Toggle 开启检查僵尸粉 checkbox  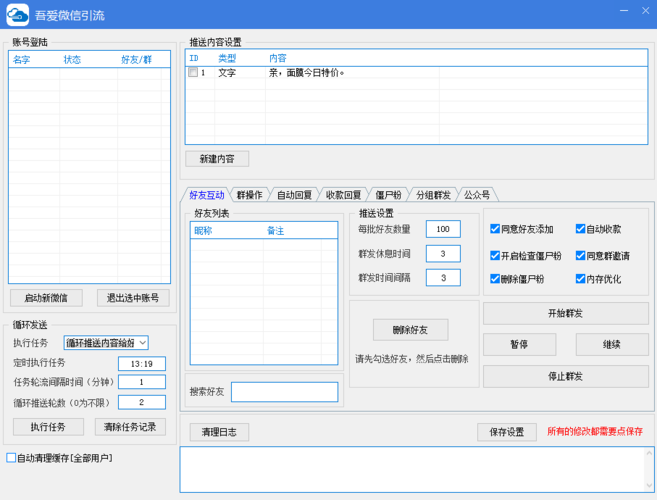pyautogui.click(x=495, y=256)
